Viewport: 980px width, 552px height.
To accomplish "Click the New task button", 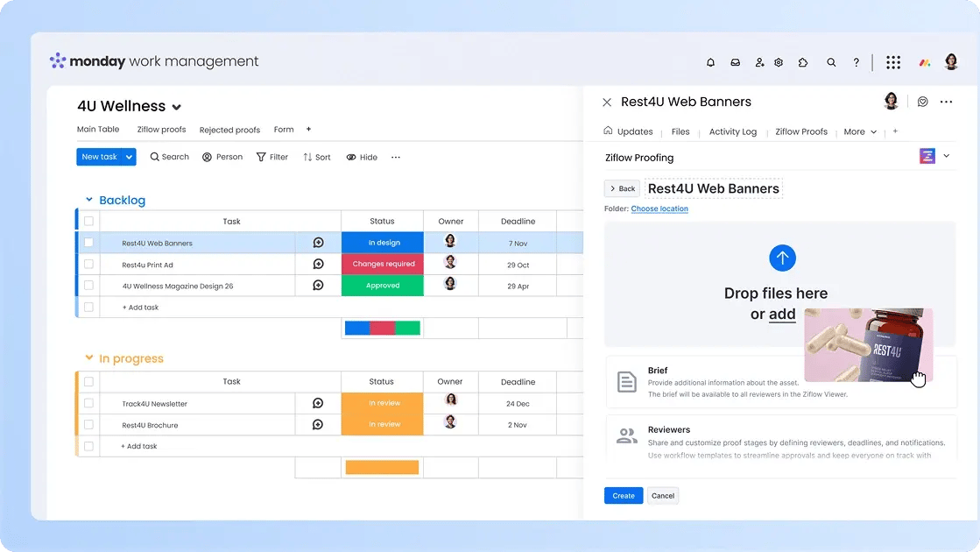I will (99, 157).
